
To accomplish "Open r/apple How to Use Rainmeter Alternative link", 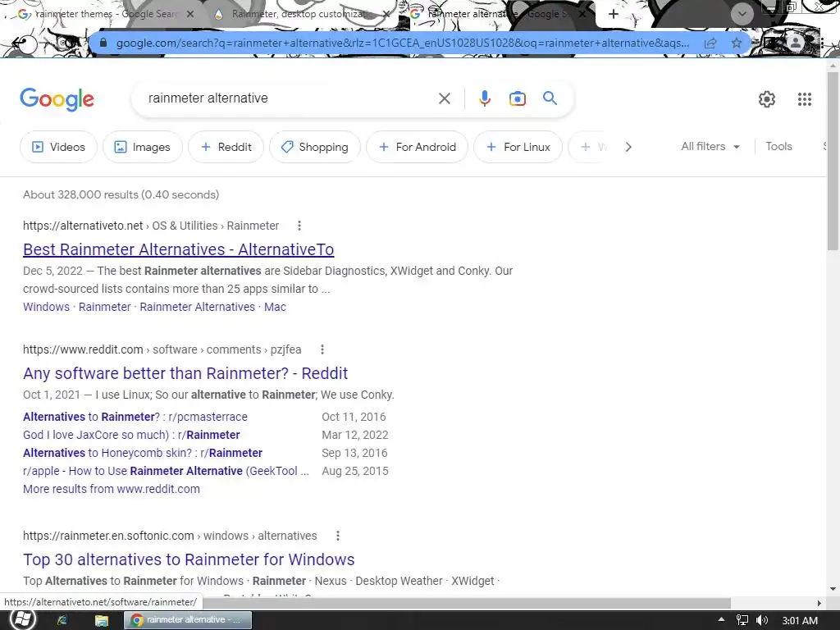I will click(x=166, y=471).
